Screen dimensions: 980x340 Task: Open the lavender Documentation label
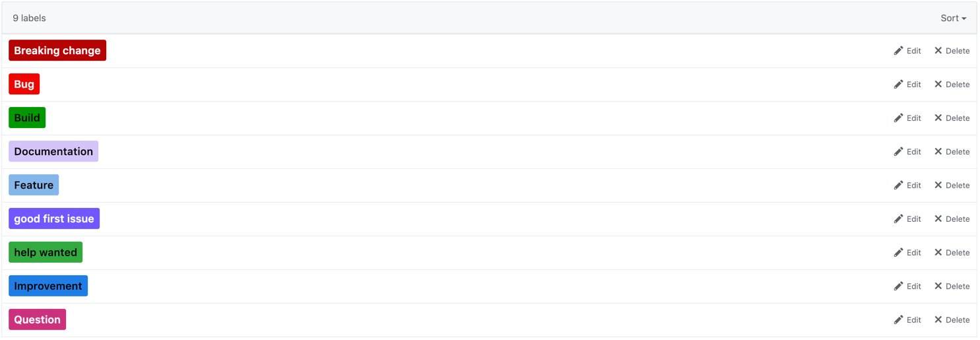(53, 152)
